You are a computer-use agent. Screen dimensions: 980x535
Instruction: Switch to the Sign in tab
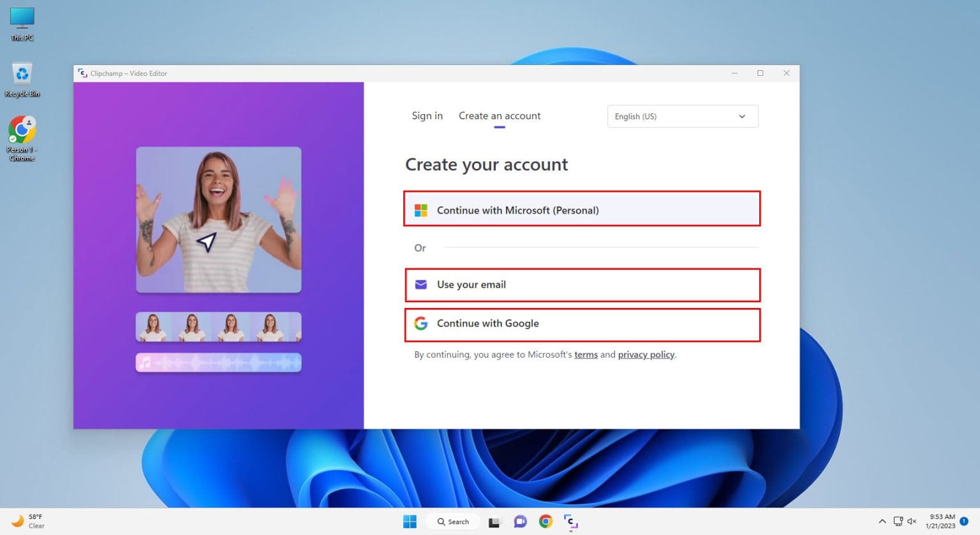click(x=427, y=115)
